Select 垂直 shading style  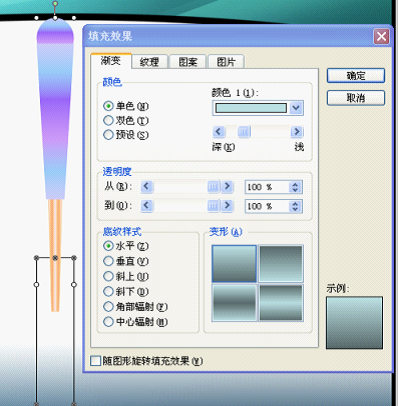point(126,261)
